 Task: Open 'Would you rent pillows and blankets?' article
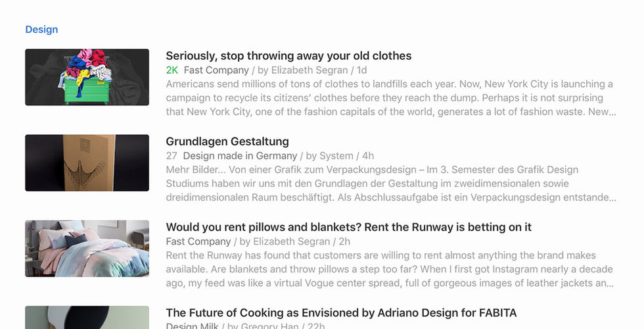pyautogui.click(x=349, y=227)
